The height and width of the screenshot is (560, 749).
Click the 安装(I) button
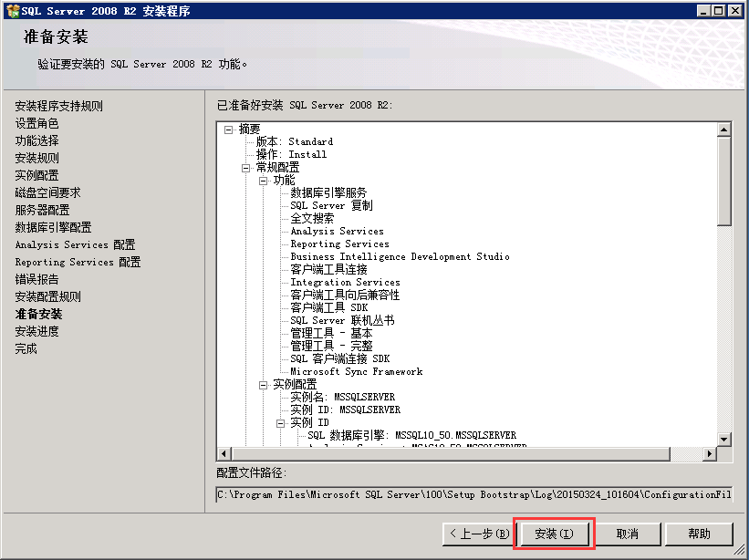point(554,534)
